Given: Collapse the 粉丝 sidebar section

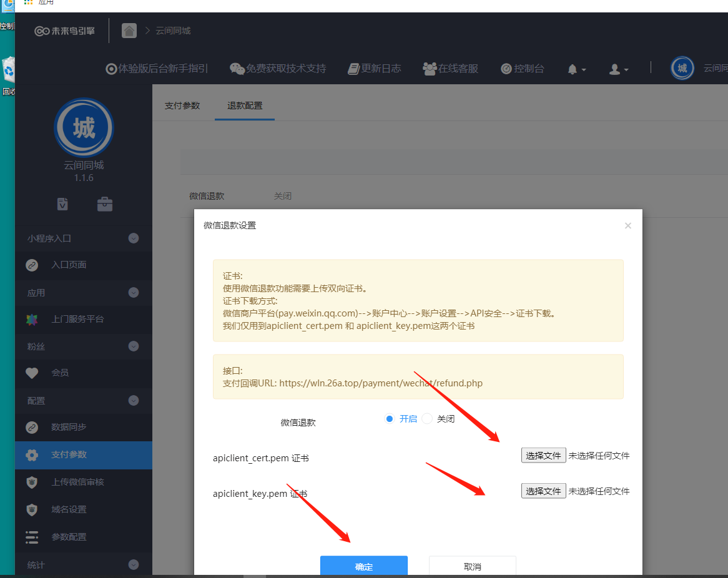Looking at the screenshot, I should [133, 346].
